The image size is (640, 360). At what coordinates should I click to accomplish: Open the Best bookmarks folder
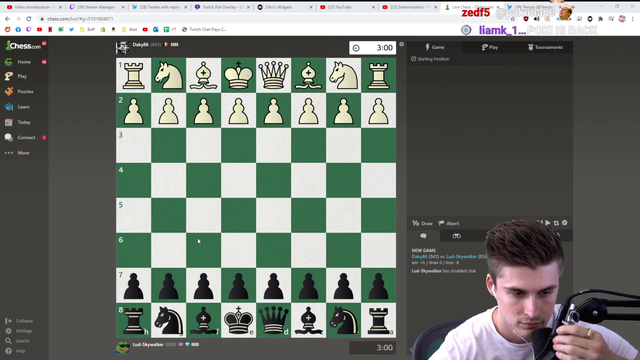click(129, 29)
